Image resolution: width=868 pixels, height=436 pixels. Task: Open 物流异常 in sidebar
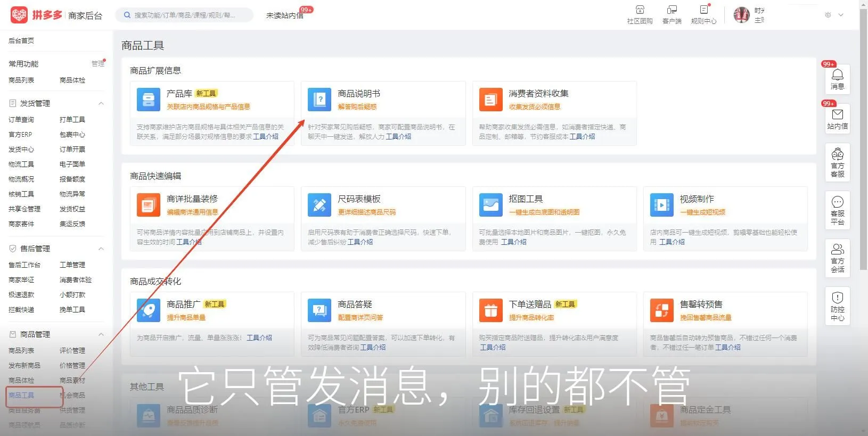(72, 194)
